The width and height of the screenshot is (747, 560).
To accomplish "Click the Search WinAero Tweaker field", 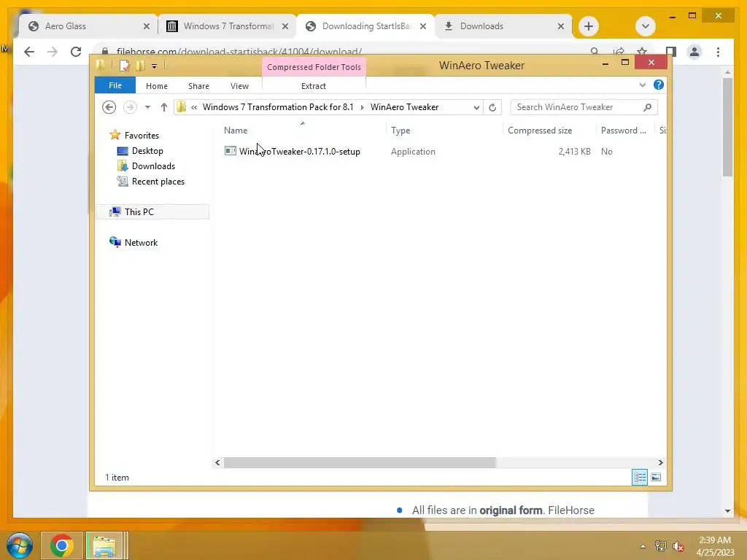I will tap(584, 107).
